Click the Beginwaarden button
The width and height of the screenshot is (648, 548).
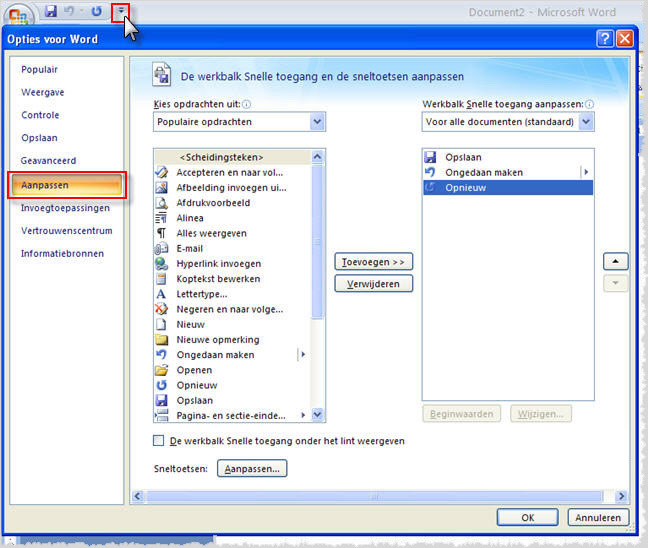pos(462,414)
